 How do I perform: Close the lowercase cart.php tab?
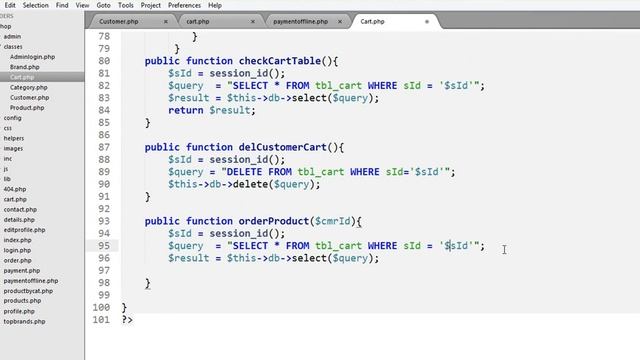253,22
